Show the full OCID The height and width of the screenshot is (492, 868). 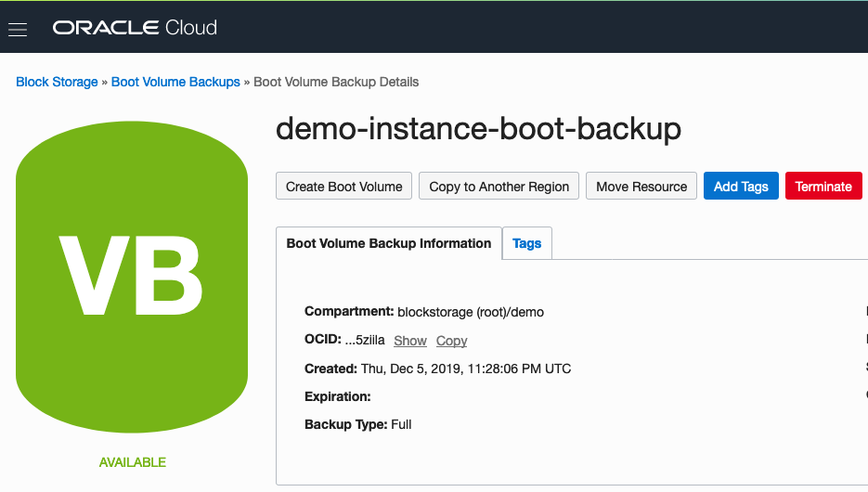click(410, 341)
